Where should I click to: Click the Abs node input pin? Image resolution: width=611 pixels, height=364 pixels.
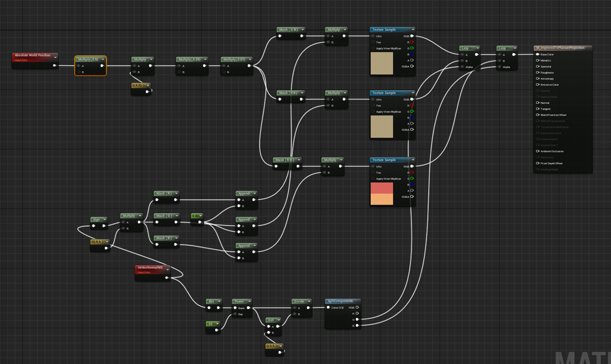pos(209,308)
